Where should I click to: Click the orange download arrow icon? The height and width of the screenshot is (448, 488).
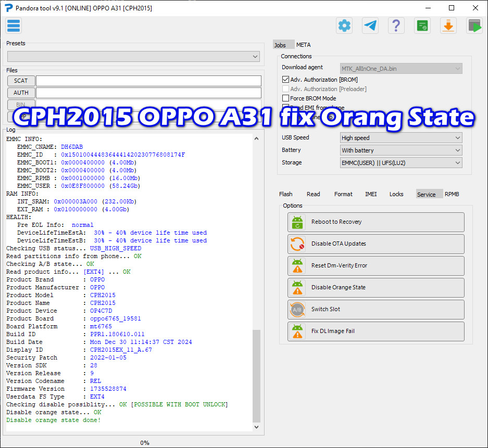click(x=448, y=25)
